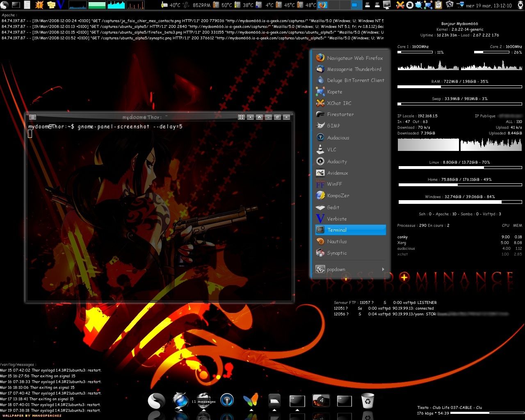The height and width of the screenshot is (420, 525).
Task: Click the white circled 'a' tray icon
Action: (x=410, y=5)
